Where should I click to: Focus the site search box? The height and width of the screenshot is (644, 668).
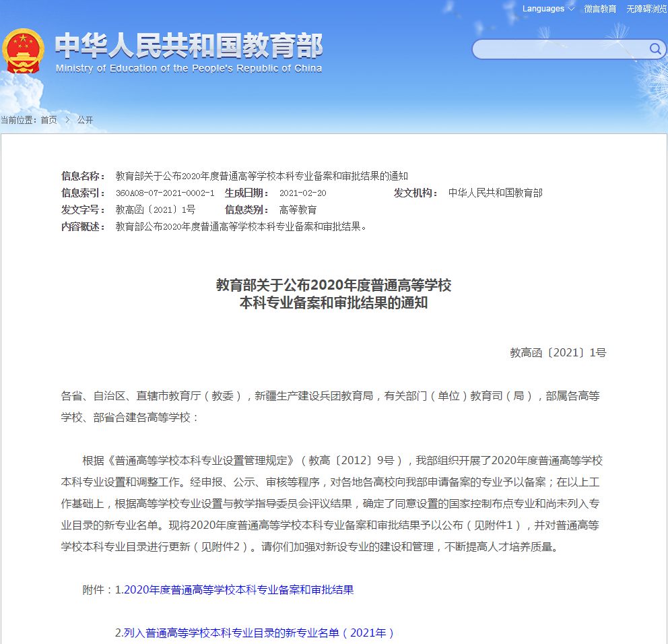(559, 49)
